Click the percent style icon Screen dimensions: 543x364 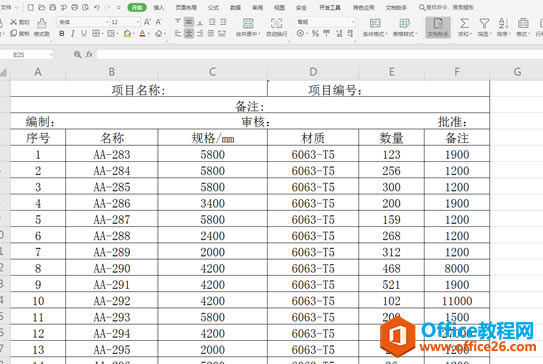(x=315, y=34)
